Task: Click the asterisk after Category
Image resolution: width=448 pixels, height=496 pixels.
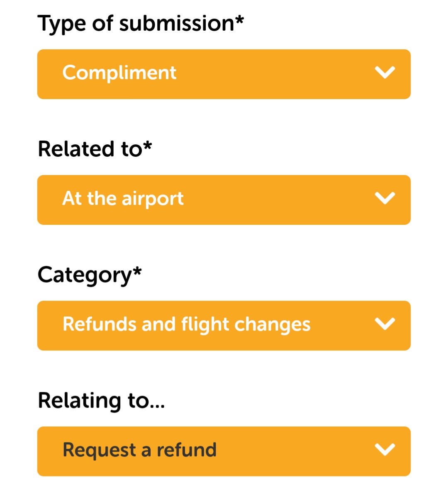Action: click(x=137, y=271)
